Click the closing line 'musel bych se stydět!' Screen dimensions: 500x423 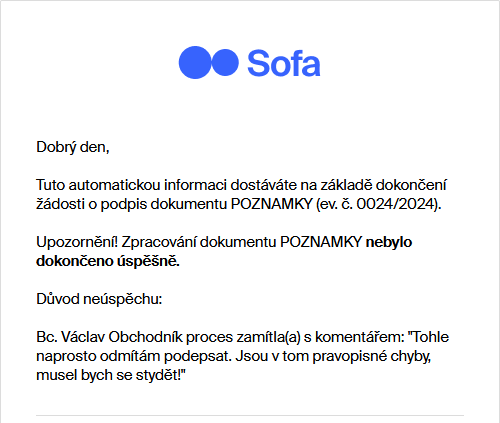(x=108, y=376)
